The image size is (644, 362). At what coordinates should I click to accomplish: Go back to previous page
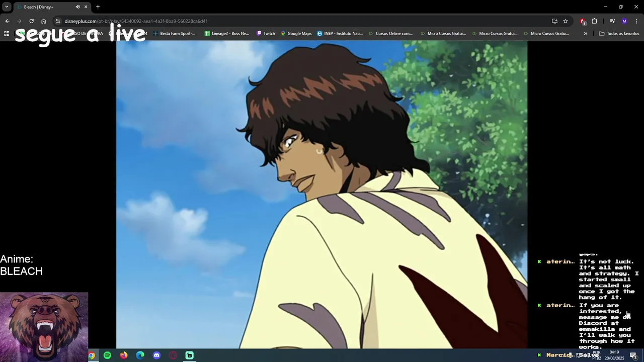(x=7, y=21)
